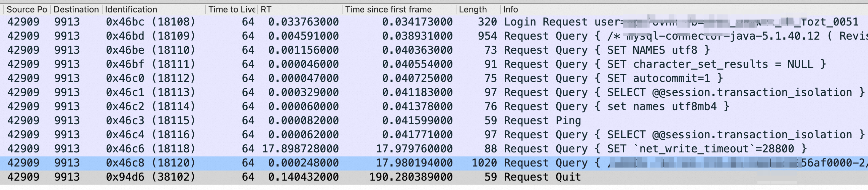Click identification 0x46c1 (18113)
This screenshot has width=868, height=190.
[x=150, y=92]
